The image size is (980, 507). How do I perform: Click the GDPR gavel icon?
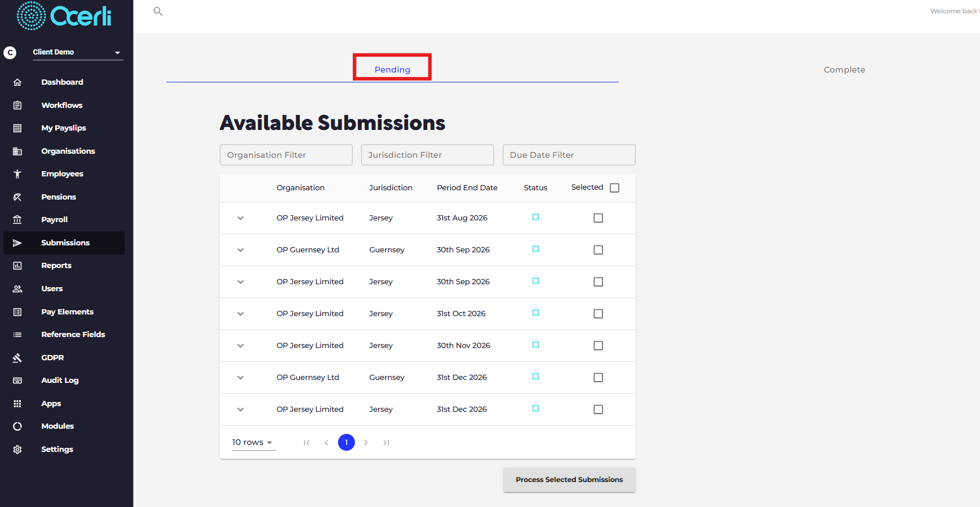click(17, 358)
